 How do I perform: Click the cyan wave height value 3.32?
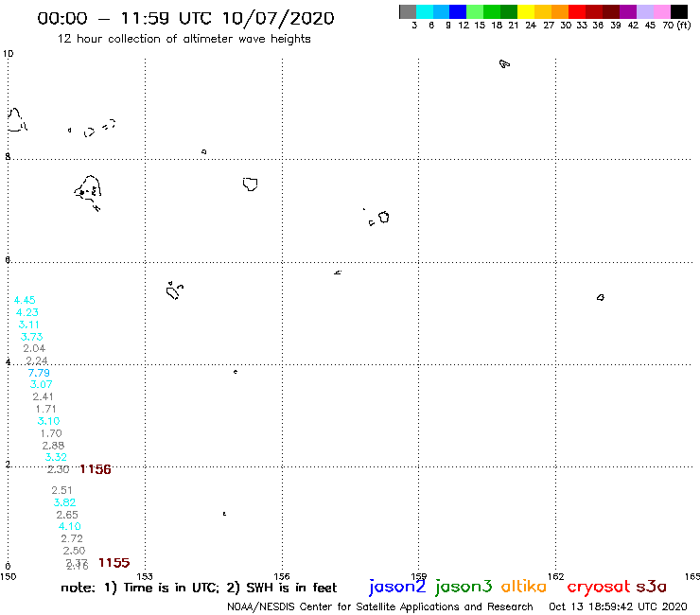56,457
